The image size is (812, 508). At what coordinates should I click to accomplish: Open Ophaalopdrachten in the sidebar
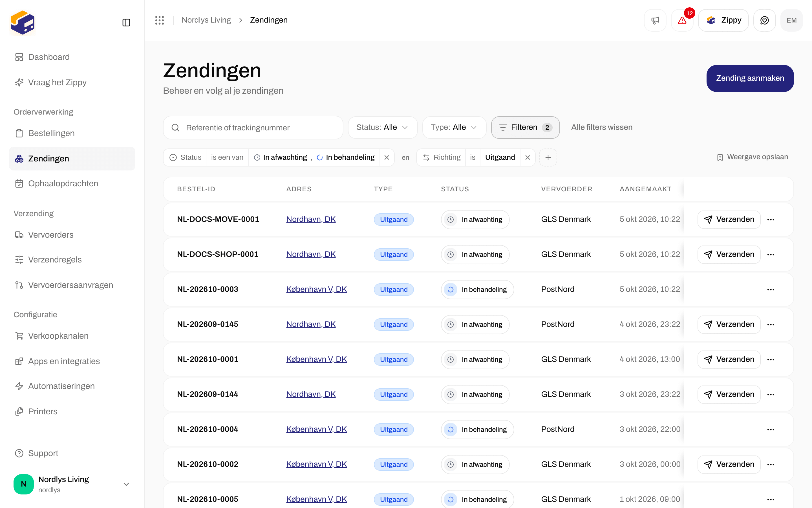point(72,183)
